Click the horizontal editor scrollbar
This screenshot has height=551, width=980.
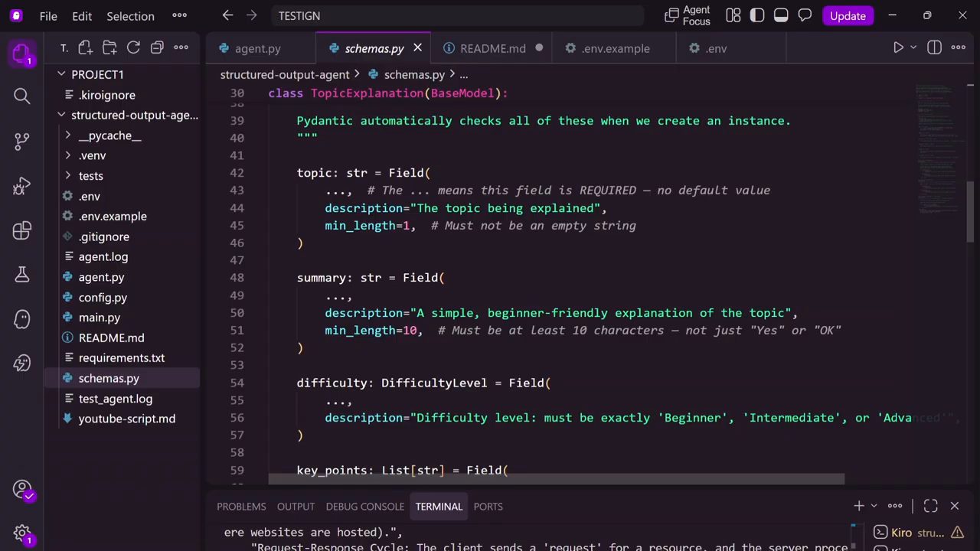tap(556, 479)
